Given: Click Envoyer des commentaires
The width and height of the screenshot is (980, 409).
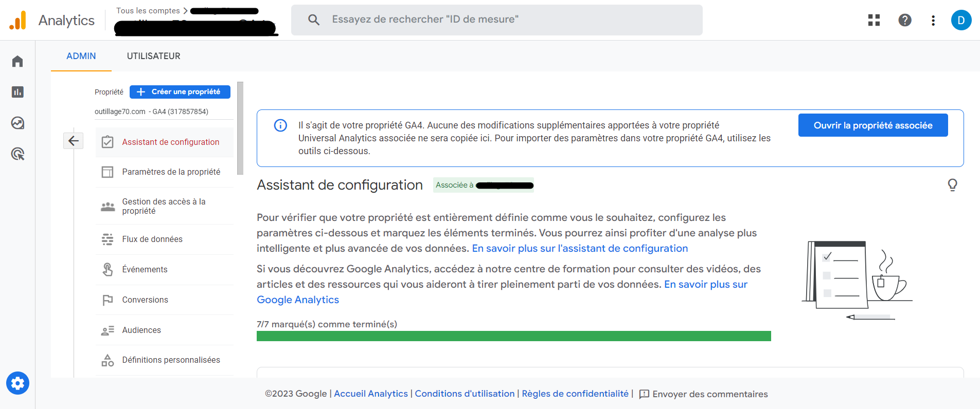Looking at the screenshot, I should pyautogui.click(x=710, y=394).
